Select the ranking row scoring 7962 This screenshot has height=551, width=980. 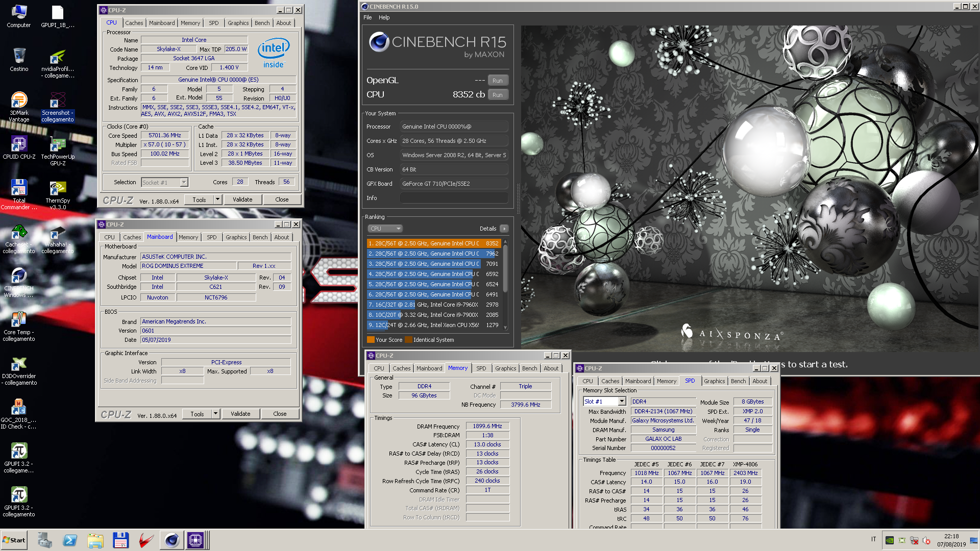point(433,254)
